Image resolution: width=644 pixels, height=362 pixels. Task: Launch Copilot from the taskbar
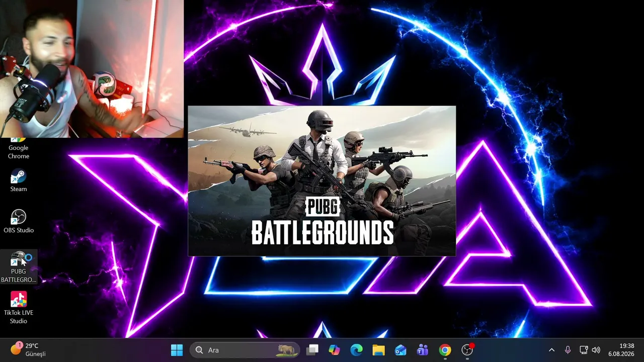click(334, 350)
